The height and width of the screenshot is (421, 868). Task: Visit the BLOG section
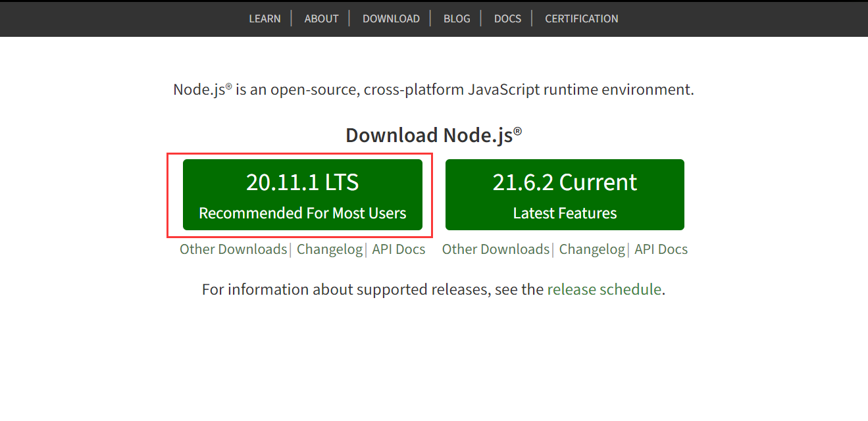click(x=457, y=18)
